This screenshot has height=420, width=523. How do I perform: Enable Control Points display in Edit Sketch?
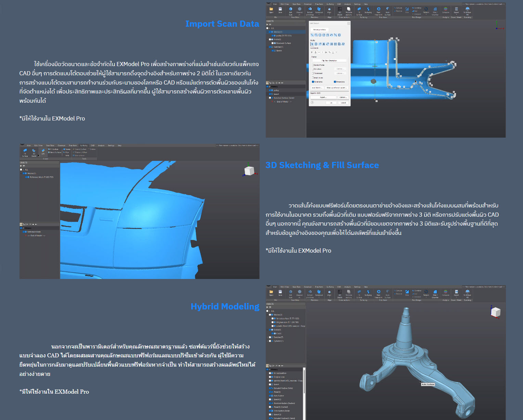click(x=313, y=65)
